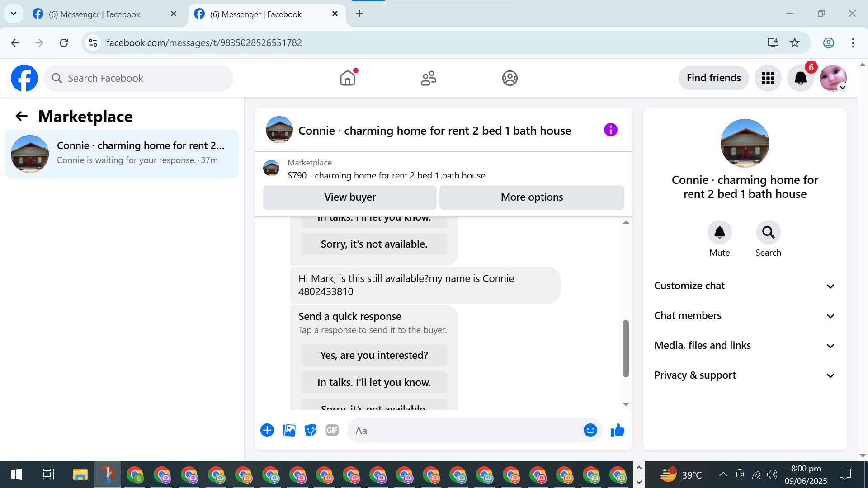Expand Privacy & support section
868x488 pixels.
[x=745, y=375]
